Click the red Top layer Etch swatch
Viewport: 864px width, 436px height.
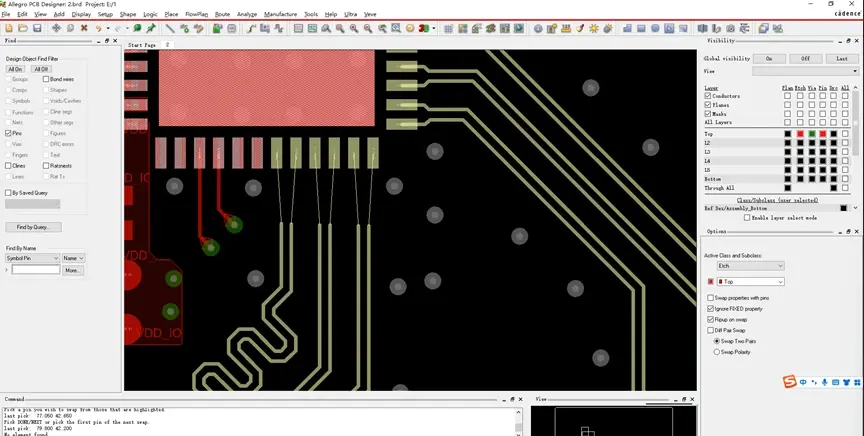800,134
